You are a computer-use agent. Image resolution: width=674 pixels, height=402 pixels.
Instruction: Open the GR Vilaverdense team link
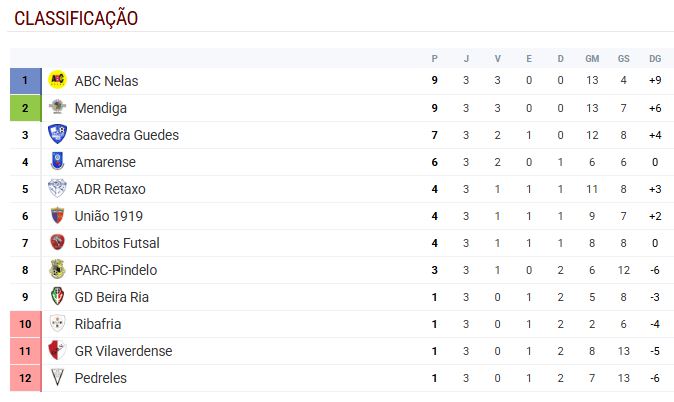pos(123,351)
